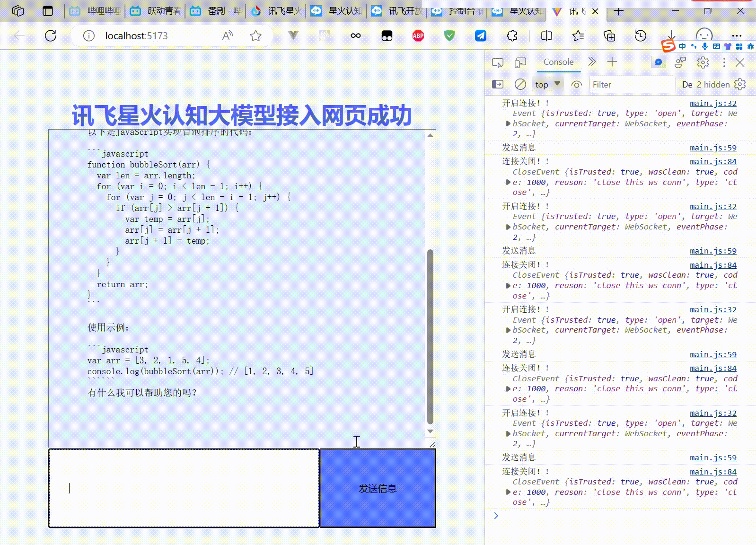This screenshot has height=545, width=756.
Task: Open the bottommost main.js:84 source link
Action: (713, 472)
